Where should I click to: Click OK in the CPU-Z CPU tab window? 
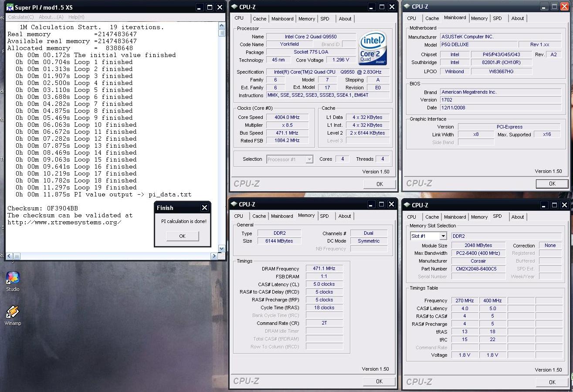tap(380, 184)
